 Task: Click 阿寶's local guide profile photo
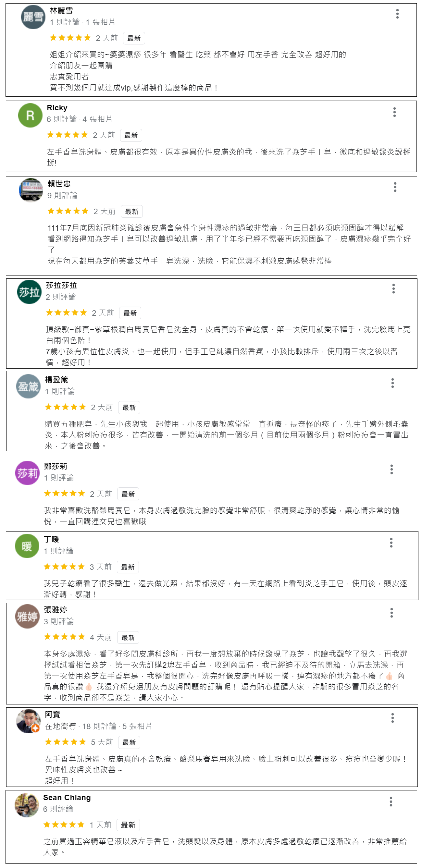point(28,721)
